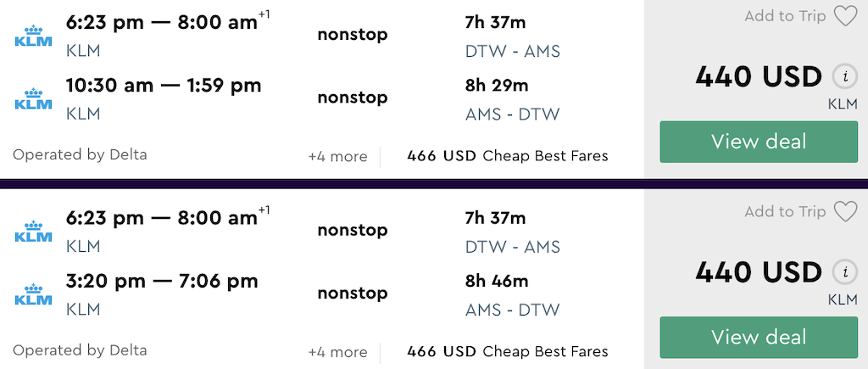The height and width of the screenshot is (369, 868).
Task: Click View deal on the second flight result
Action: point(758,337)
